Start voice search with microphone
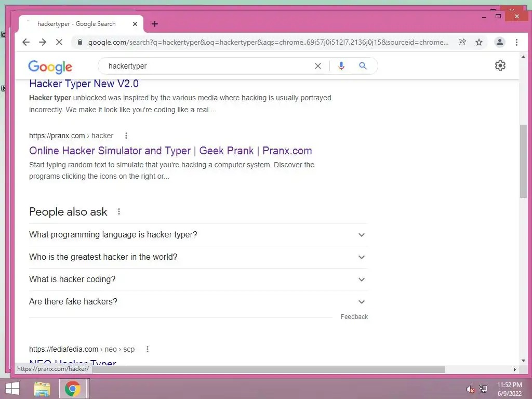The image size is (532, 399). click(x=341, y=66)
